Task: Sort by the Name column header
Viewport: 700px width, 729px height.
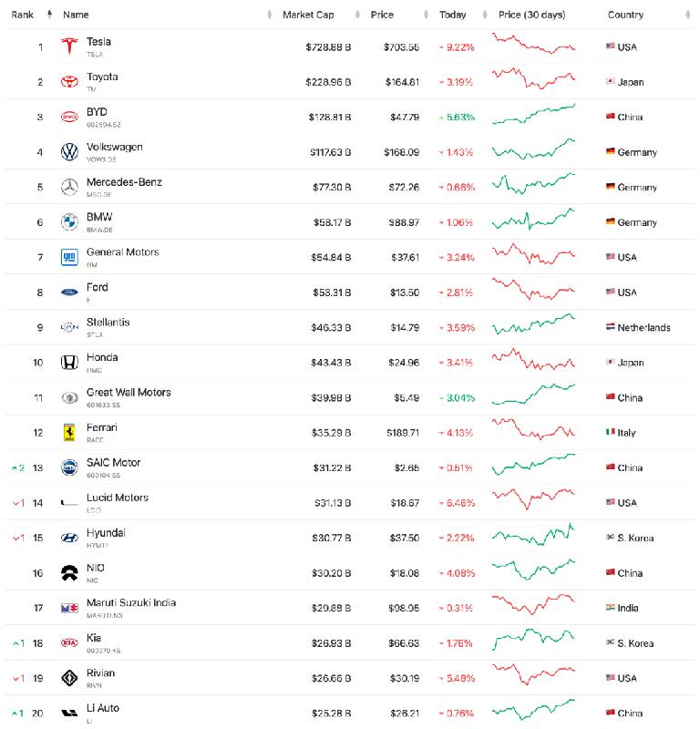Action: (77, 15)
